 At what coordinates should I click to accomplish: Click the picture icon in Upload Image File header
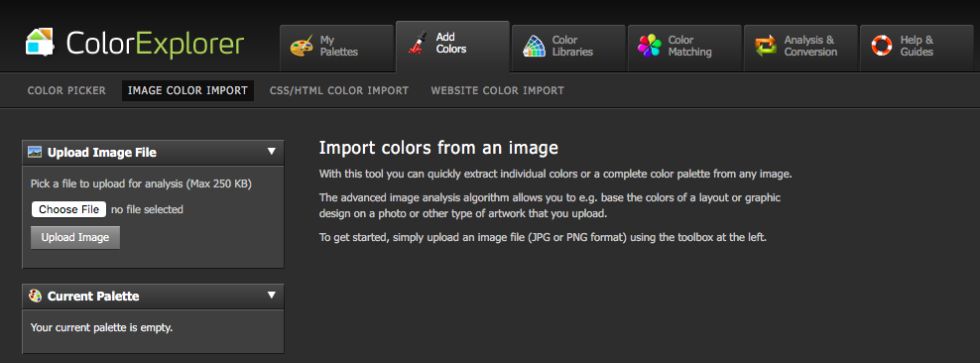pos(36,152)
